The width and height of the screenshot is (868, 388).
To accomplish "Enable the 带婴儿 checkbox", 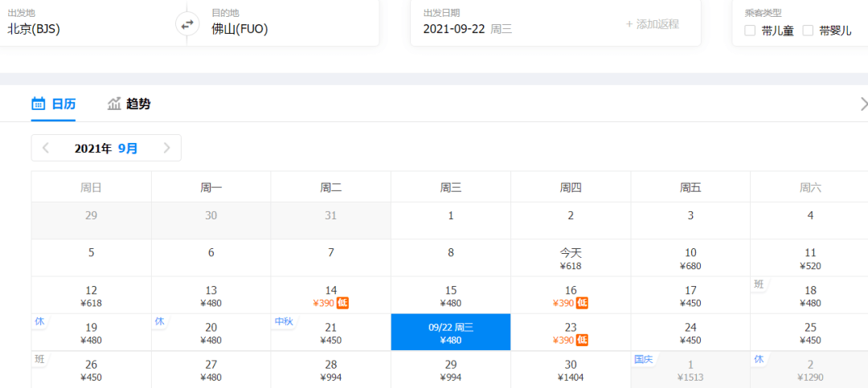I will 809,31.
